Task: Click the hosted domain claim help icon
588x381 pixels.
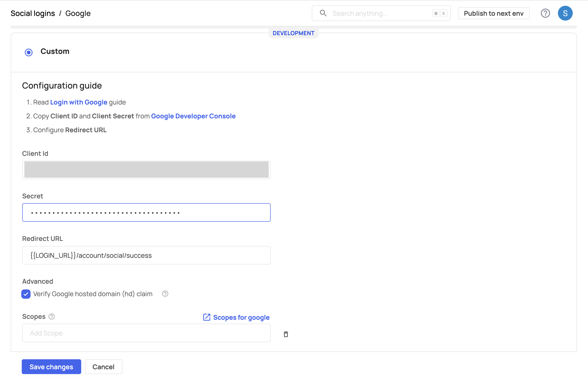Action: pyautogui.click(x=165, y=294)
